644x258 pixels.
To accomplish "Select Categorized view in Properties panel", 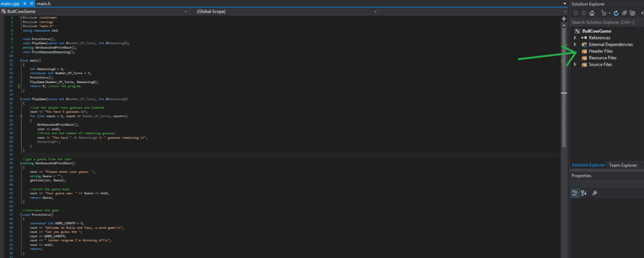I will coord(575,193).
